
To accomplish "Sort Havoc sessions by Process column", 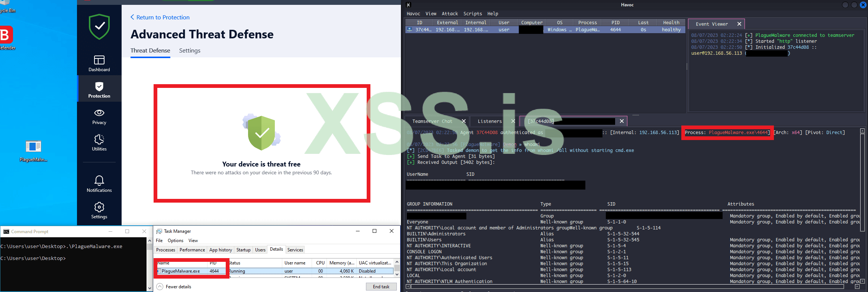I will (x=588, y=23).
